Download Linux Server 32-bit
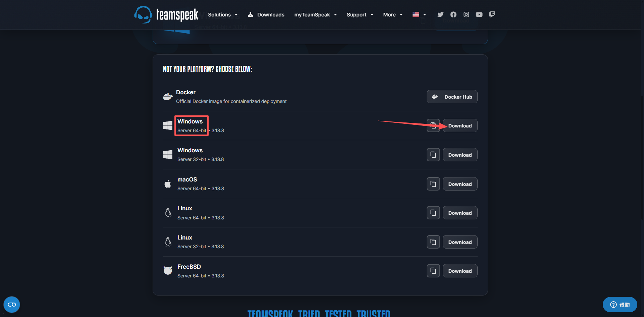This screenshot has width=644, height=317. pyautogui.click(x=460, y=242)
